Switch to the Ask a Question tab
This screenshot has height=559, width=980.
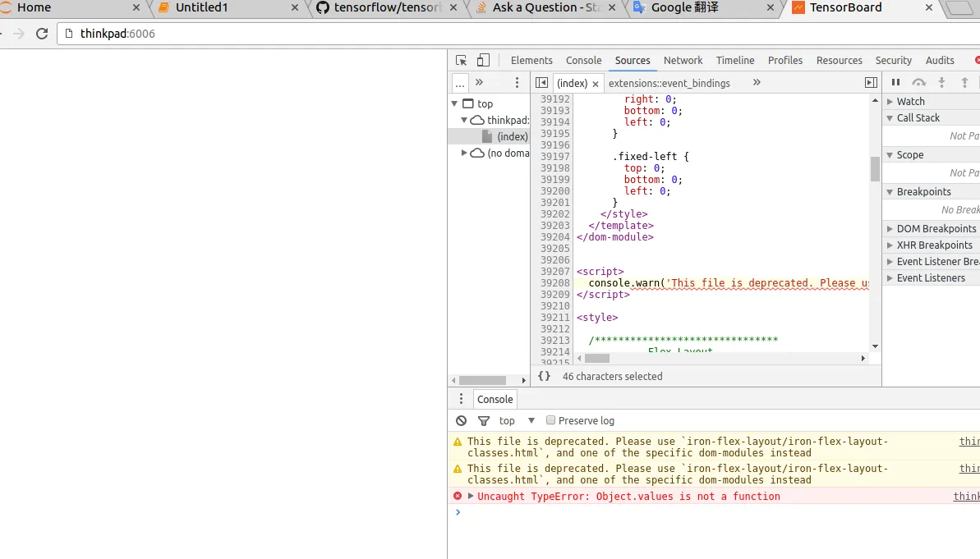tap(545, 8)
